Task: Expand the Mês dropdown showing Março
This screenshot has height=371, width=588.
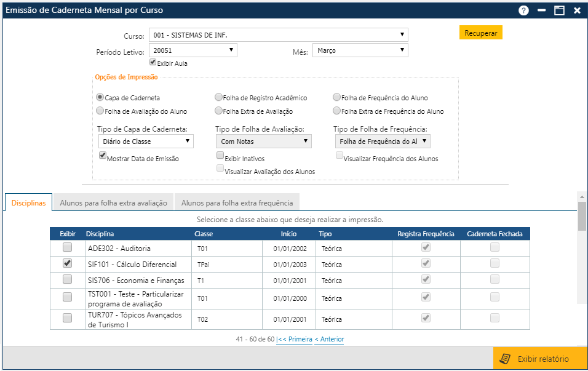Action: [360, 50]
